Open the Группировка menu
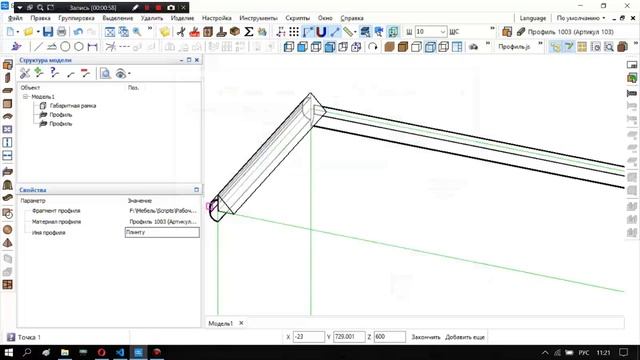Image resolution: width=640 pixels, height=360 pixels. pos(76,18)
